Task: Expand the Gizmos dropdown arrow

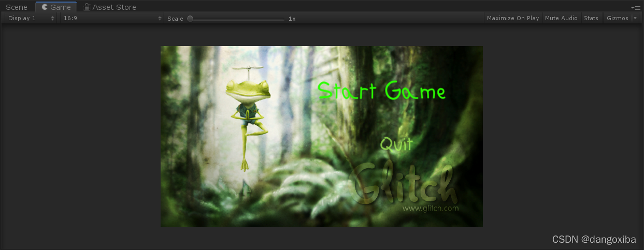Action: [x=635, y=18]
